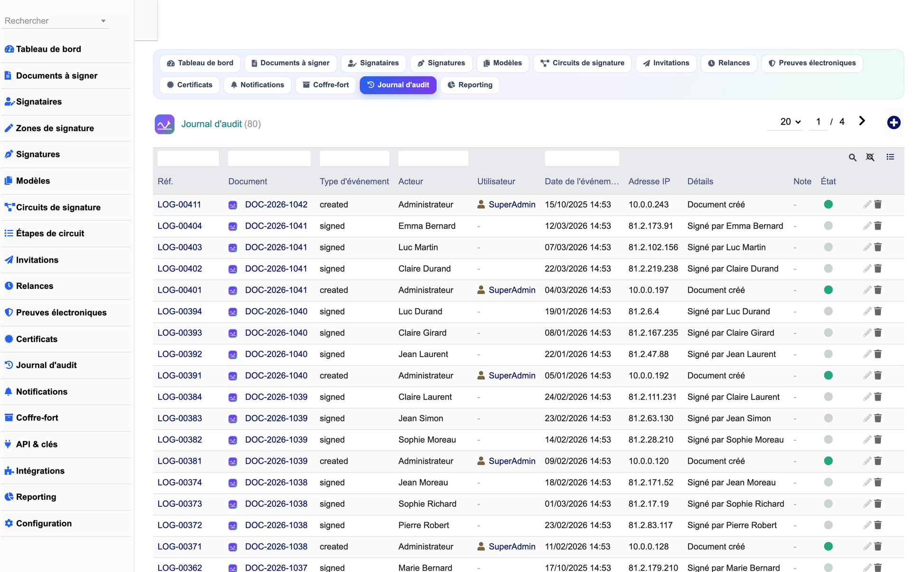Click the SuperAdmin user icon in LOG-00401 row

tap(481, 290)
